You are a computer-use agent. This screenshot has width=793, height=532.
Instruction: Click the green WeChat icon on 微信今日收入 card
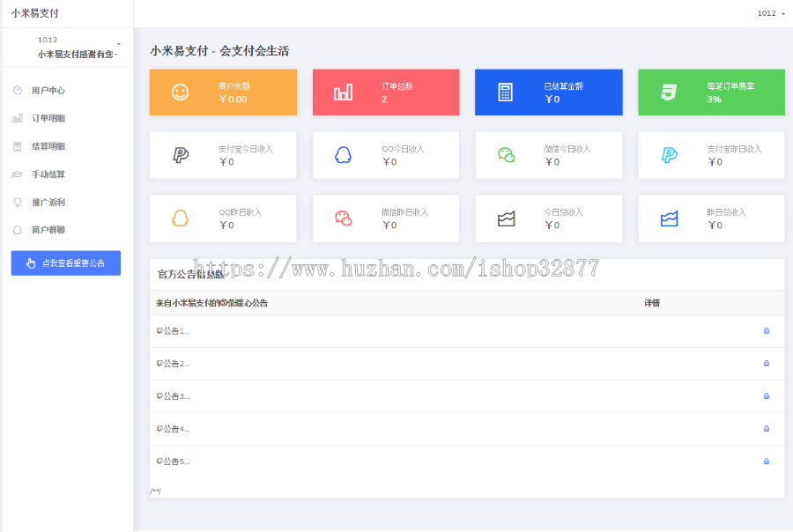[x=506, y=155]
